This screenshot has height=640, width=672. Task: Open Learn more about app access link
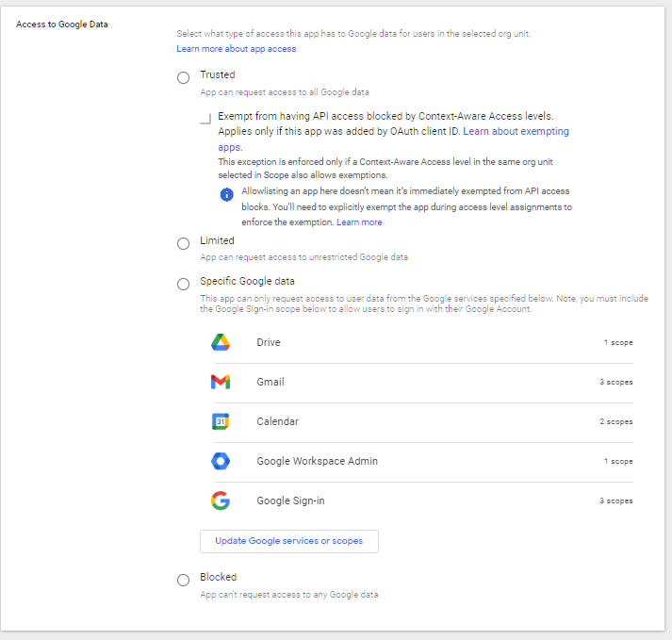tap(237, 49)
